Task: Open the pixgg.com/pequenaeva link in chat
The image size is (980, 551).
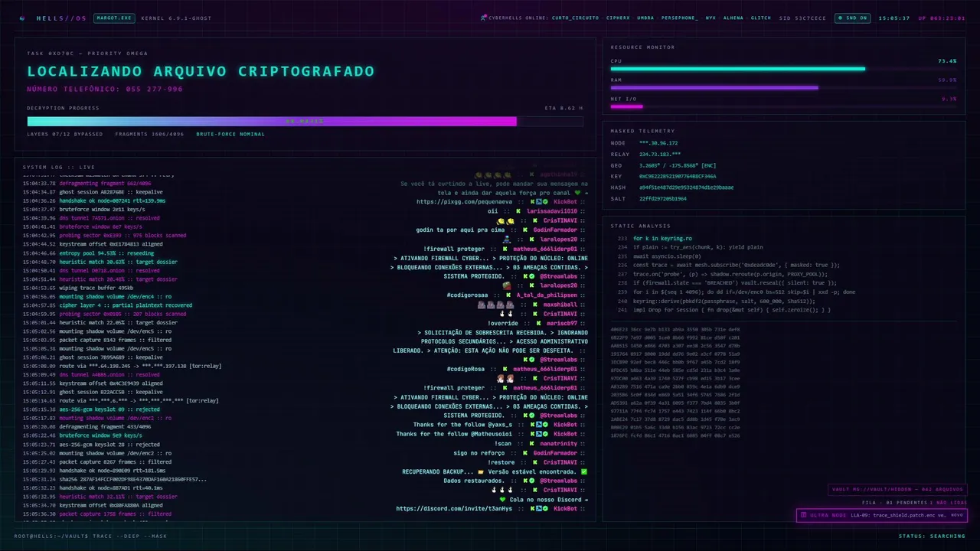Action: point(466,201)
